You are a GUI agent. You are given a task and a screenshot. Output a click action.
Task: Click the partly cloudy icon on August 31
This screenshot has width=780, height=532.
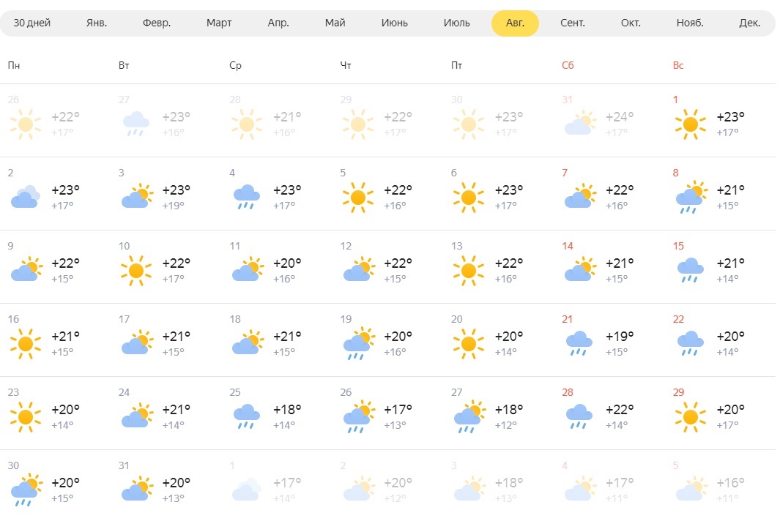point(137,489)
